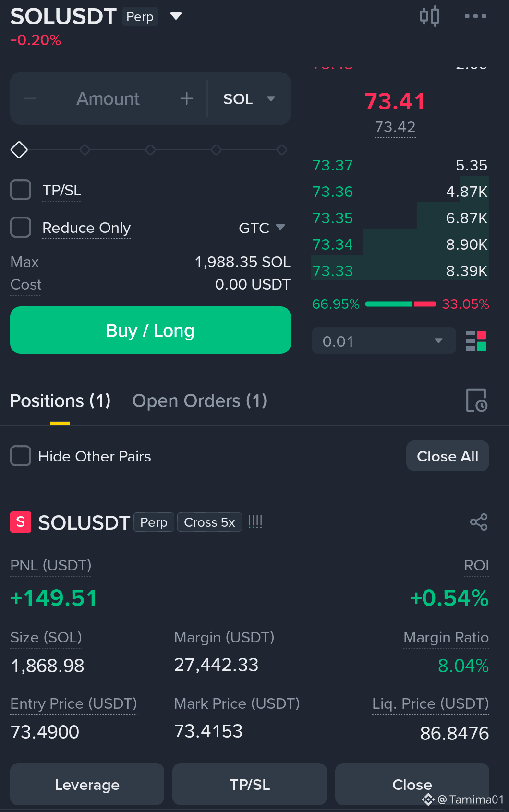Expand the 0.01 price grouping dropdown
The height and width of the screenshot is (812, 509).
click(x=384, y=341)
